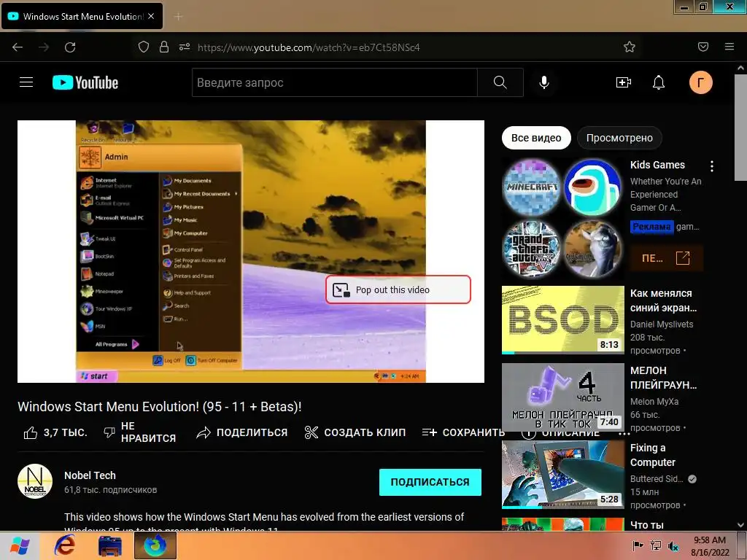Open the YouTube hamburger guide menu

26,82
